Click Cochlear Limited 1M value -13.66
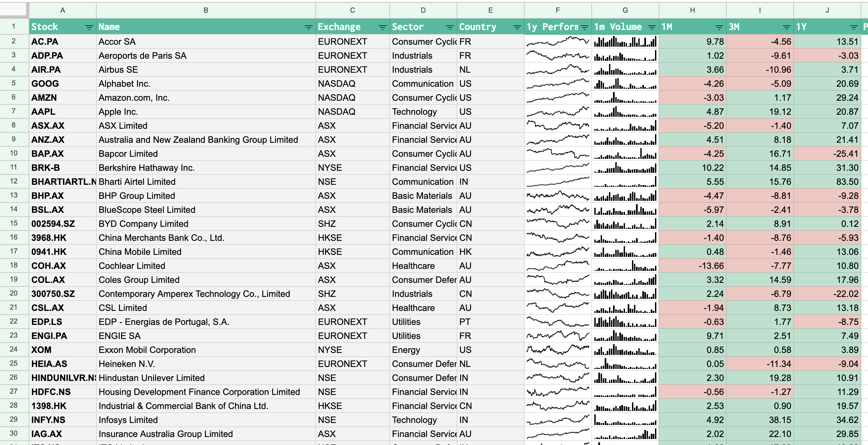This screenshot has width=868, height=445. coord(692,266)
